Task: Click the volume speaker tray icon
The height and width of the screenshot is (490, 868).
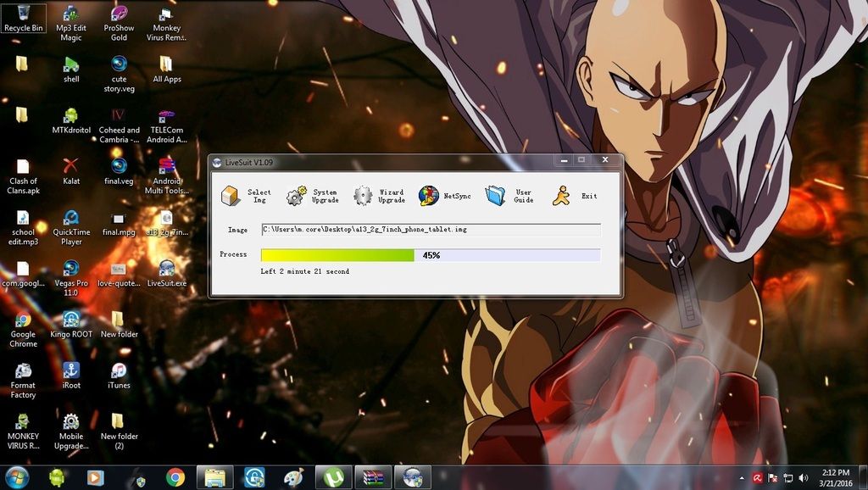Action: coord(804,478)
